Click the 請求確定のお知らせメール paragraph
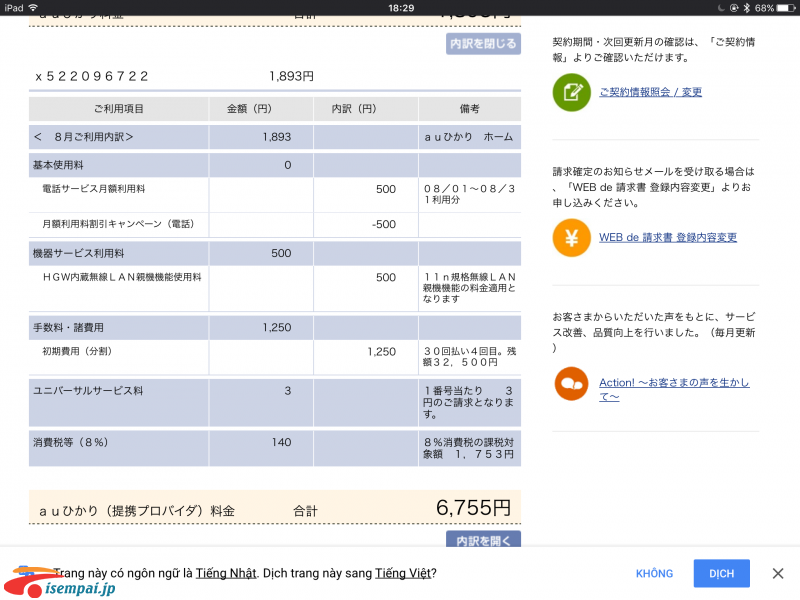This screenshot has height=600, width=800. pyautogui.click(x=653, y=187)
